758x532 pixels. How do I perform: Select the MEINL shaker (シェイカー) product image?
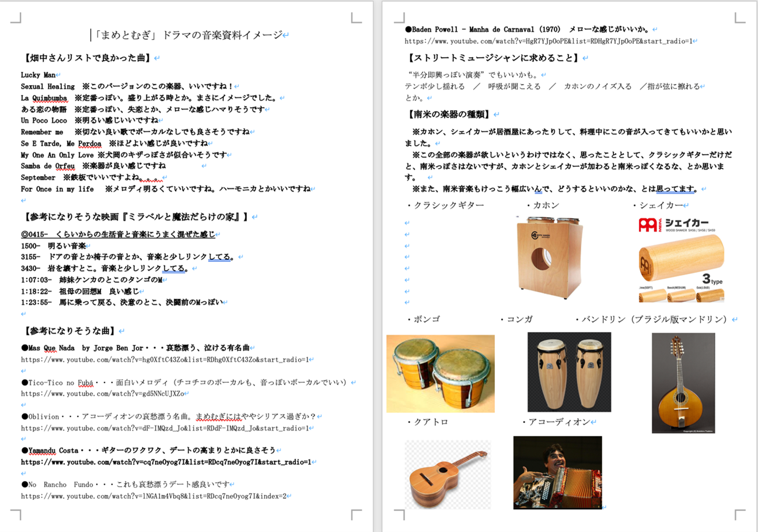click(681, 258)
